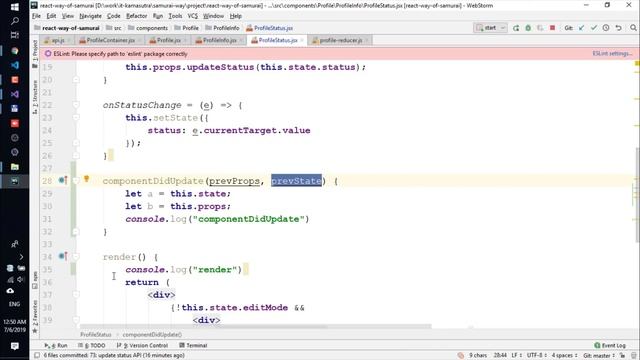The width and height of the screenshot is (640, 360).
Task: Click 'ProfileStatus' in bottom code breadcrumb
Action: [96, 334]
